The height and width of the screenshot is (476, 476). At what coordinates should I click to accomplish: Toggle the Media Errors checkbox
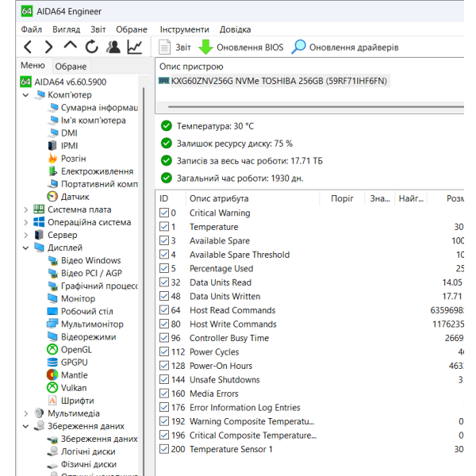(x=164, y=393)
